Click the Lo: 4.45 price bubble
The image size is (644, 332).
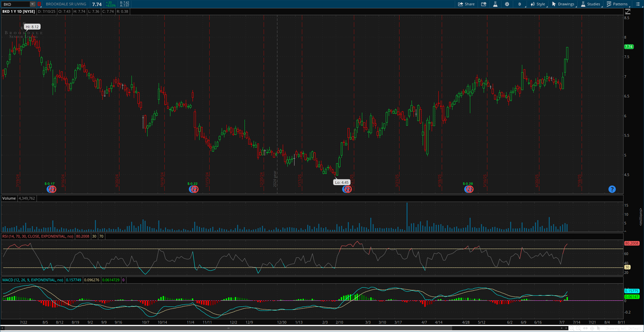342,183
